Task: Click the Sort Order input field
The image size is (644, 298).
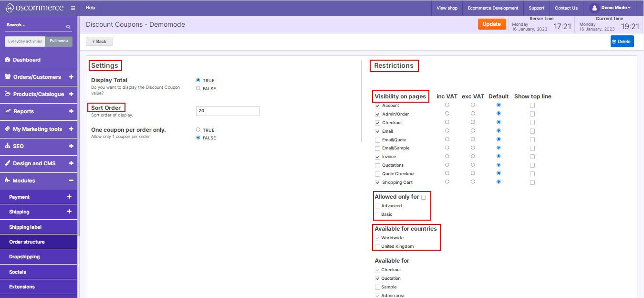Action: click(228, 111)
